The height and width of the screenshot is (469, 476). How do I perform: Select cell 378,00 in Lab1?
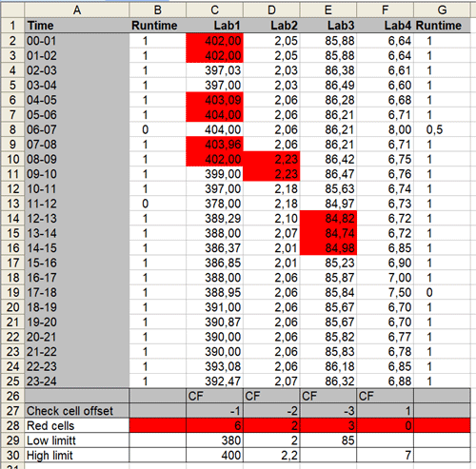click(x=214, y=204)
